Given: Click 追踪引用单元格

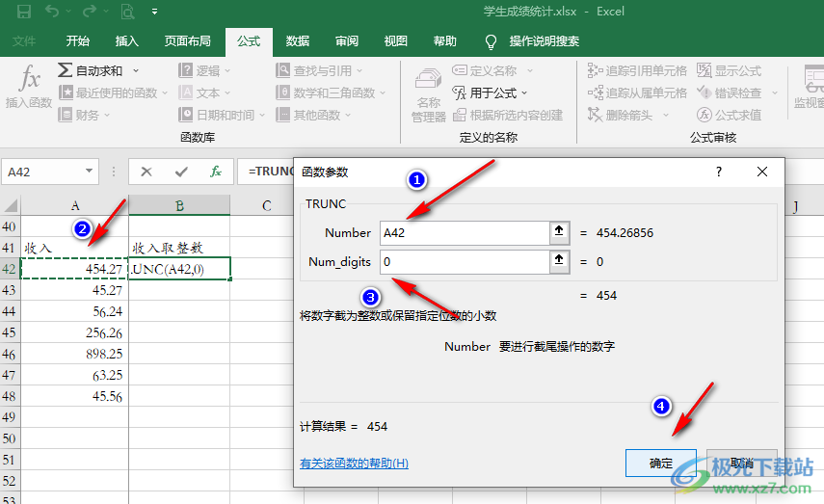Looking at the screenshot, I should click(637, 70).
